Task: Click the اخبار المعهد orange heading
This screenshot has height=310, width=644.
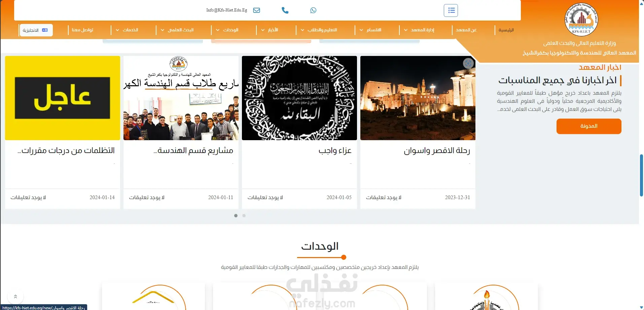Action: click(x=600, y=67)
